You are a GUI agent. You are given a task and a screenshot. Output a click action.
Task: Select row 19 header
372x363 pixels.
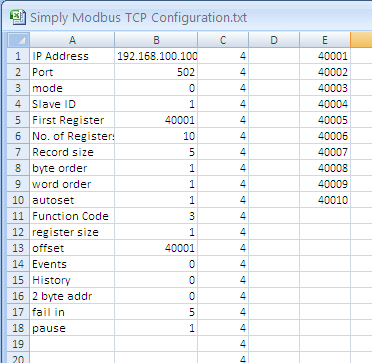pos(18,344)
